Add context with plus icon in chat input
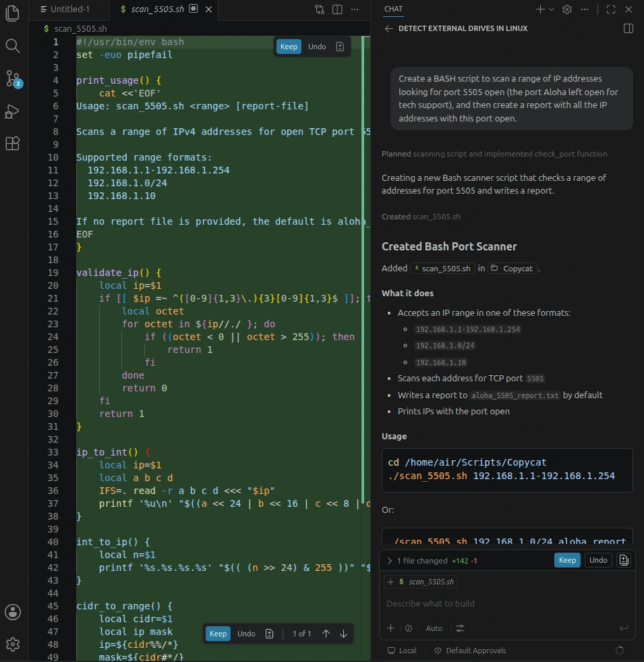Image resolution: width=644 pixels, height=662 pixels. click(391, 628)
